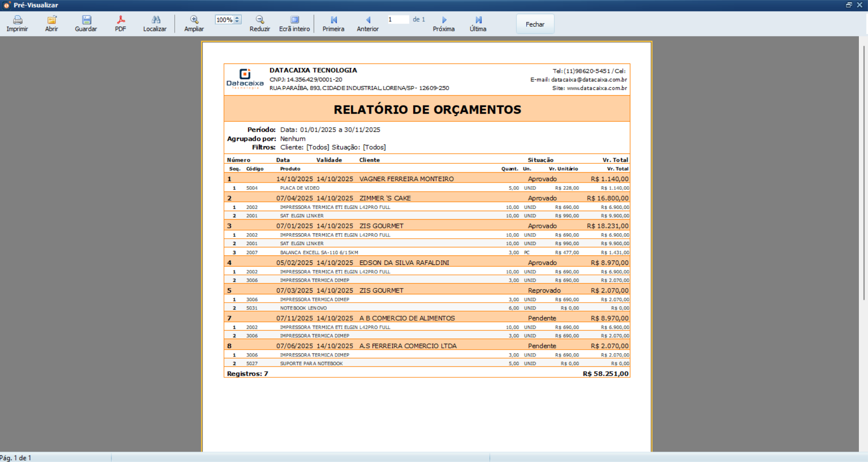Zoom in with the Ampliar icon
Screen dimensions: 868x462
click(x=194, y=24)
